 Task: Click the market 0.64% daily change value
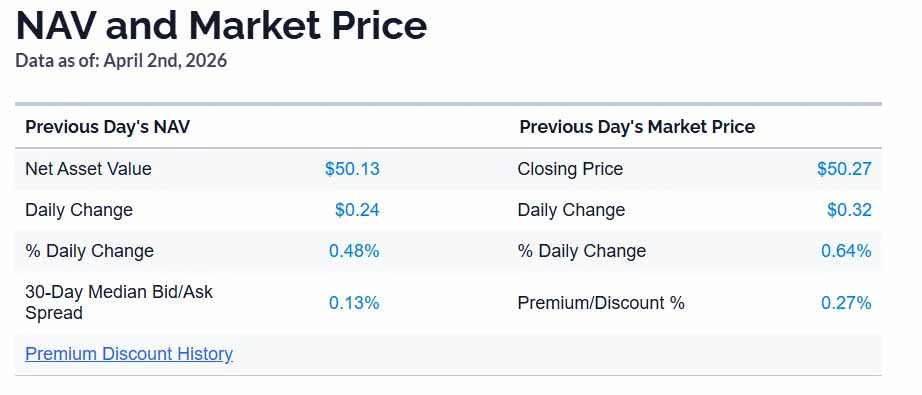point(846,251)
